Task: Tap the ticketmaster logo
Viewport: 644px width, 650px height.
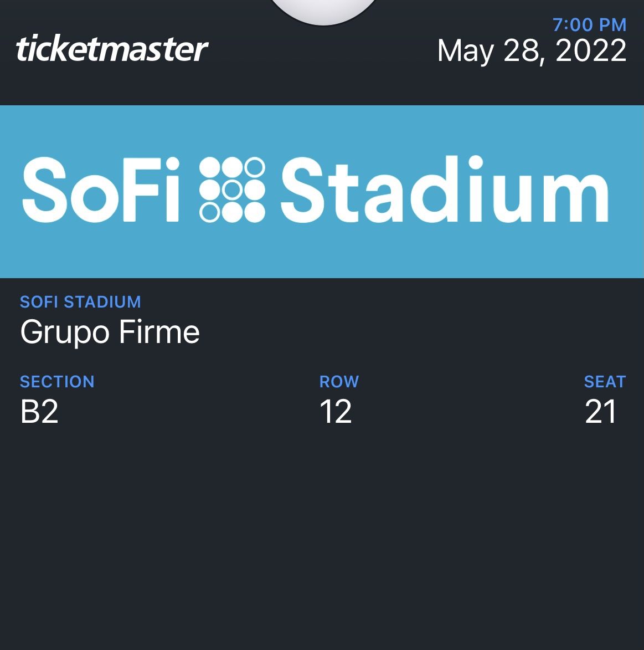Action: click(112, 49)
